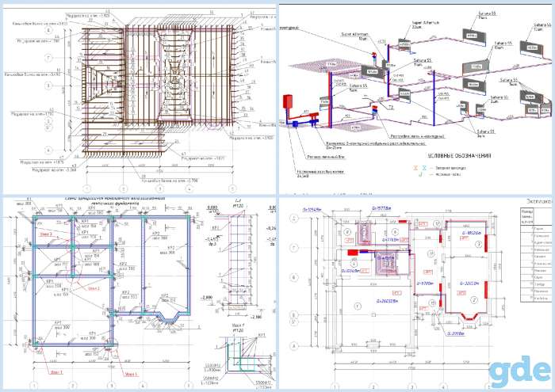Open the strip foundation reinforcement plan

139,293
